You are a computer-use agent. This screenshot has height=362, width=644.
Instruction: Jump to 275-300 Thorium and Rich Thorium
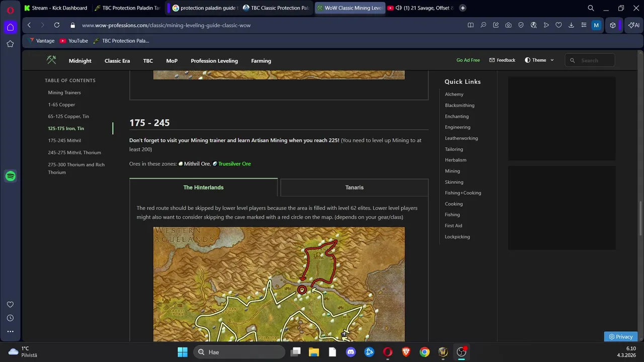pos(76,168)
